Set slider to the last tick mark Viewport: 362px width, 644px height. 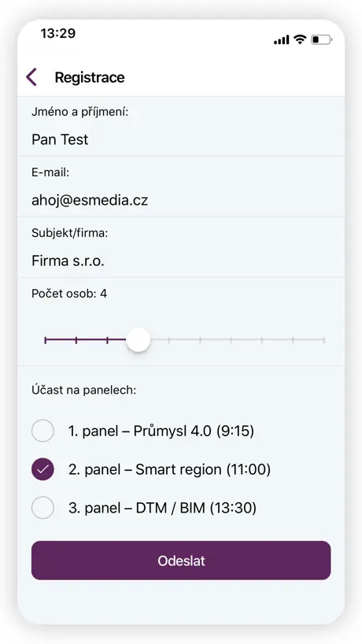pyautogui.click(x=323, y=340)
